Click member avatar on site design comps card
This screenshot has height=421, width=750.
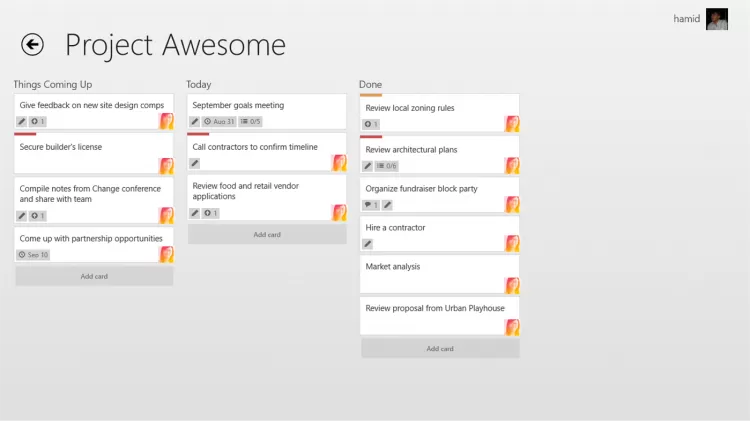coord(166,121)
